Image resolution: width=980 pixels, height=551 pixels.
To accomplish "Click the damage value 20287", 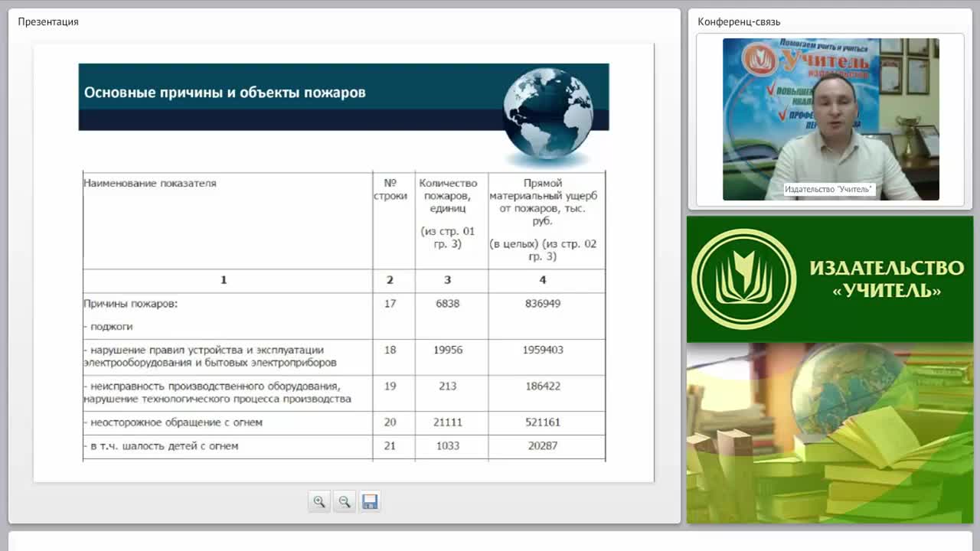I will pyautogui.click(x=543, y=446).
